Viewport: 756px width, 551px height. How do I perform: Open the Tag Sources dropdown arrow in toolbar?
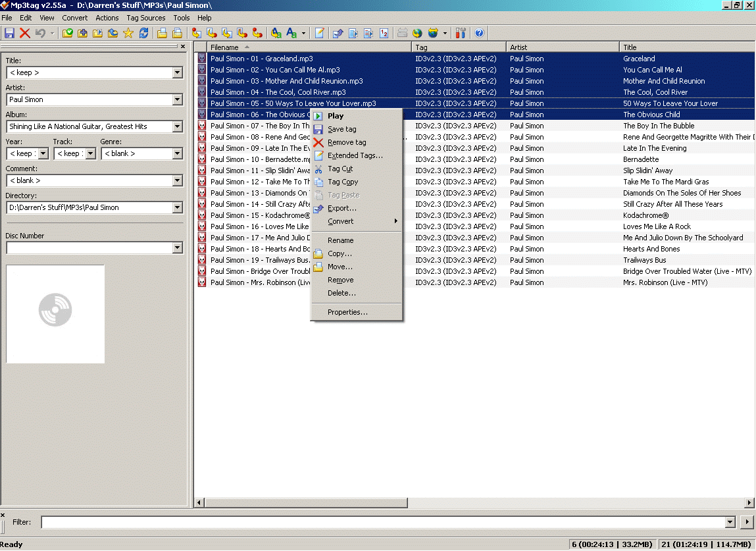pos(445,33)
